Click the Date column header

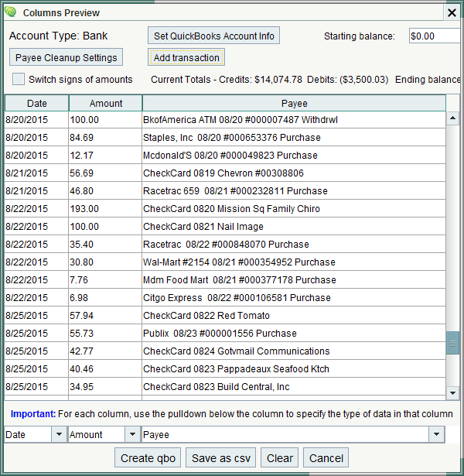pos(36,103)
